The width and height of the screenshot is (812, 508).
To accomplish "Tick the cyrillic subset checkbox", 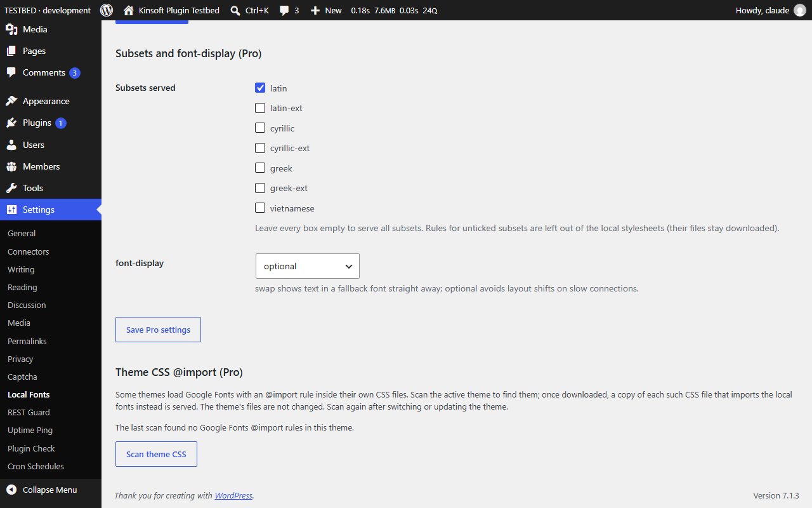I will point(260,128).
